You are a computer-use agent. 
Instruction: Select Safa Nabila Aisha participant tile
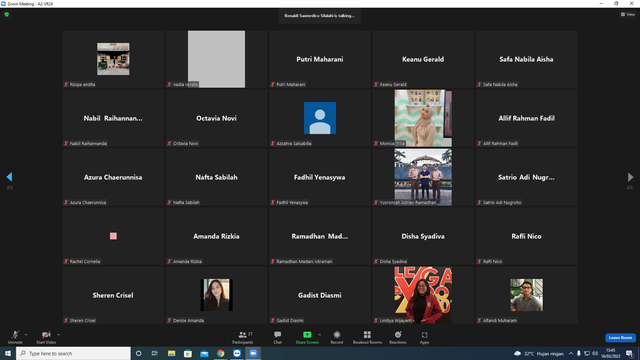526,59
